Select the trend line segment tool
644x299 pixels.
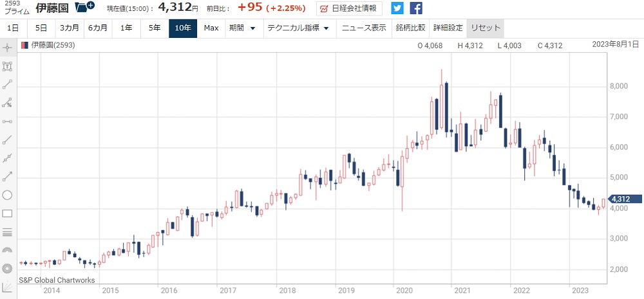coord(7,84)
